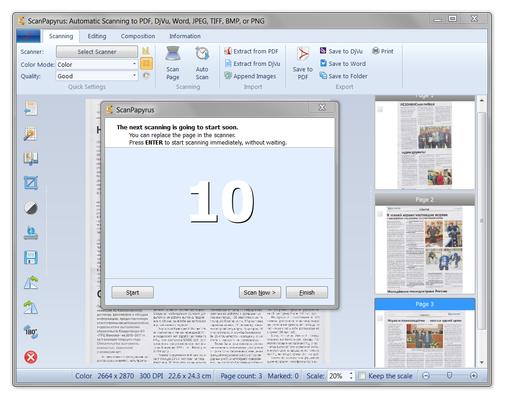Switch to the Composition tab

138,36
